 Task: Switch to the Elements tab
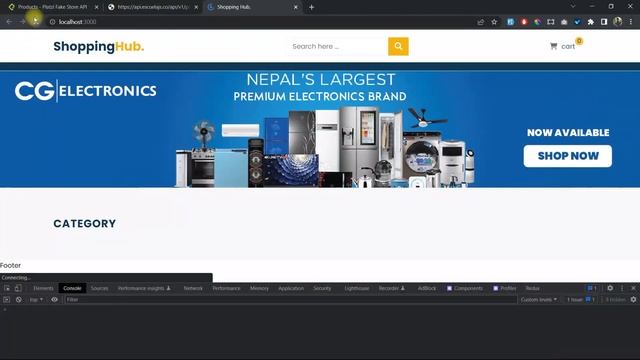point(43,288)
